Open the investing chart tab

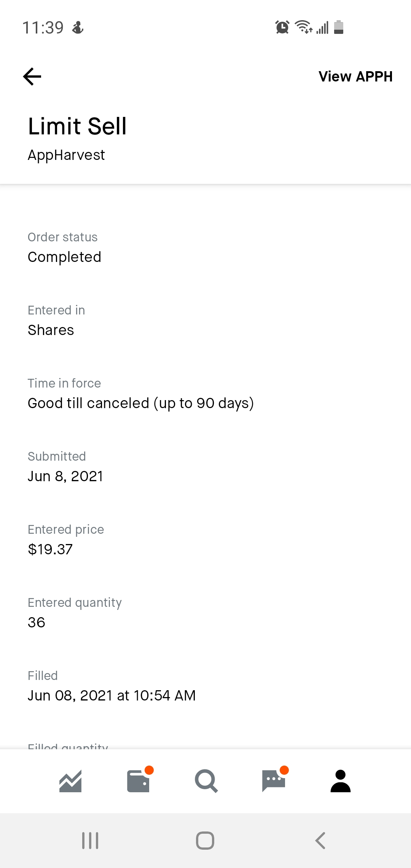[x=70, y=781]
